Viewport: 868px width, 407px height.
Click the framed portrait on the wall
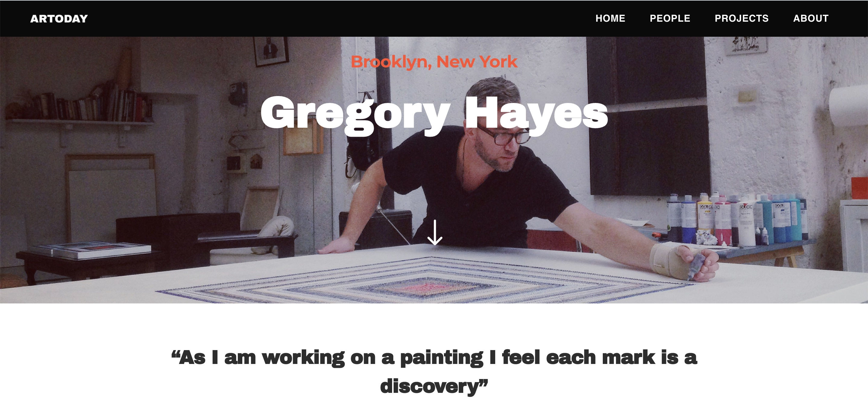(271, 51)
